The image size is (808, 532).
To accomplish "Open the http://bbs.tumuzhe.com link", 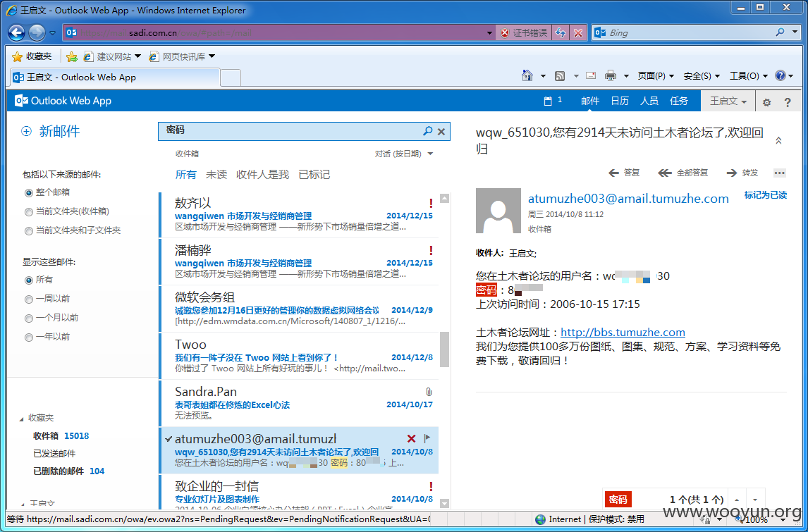I will click(x=623, y=333).
